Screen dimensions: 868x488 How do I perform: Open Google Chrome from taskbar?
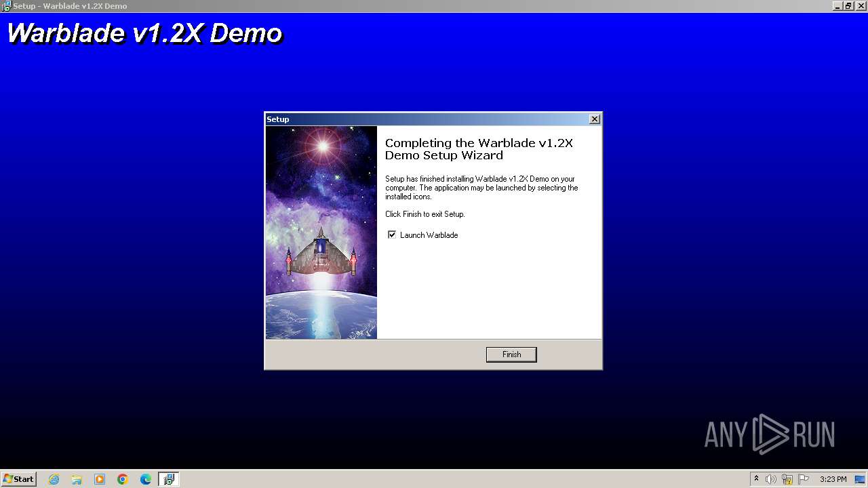point(123,479)
